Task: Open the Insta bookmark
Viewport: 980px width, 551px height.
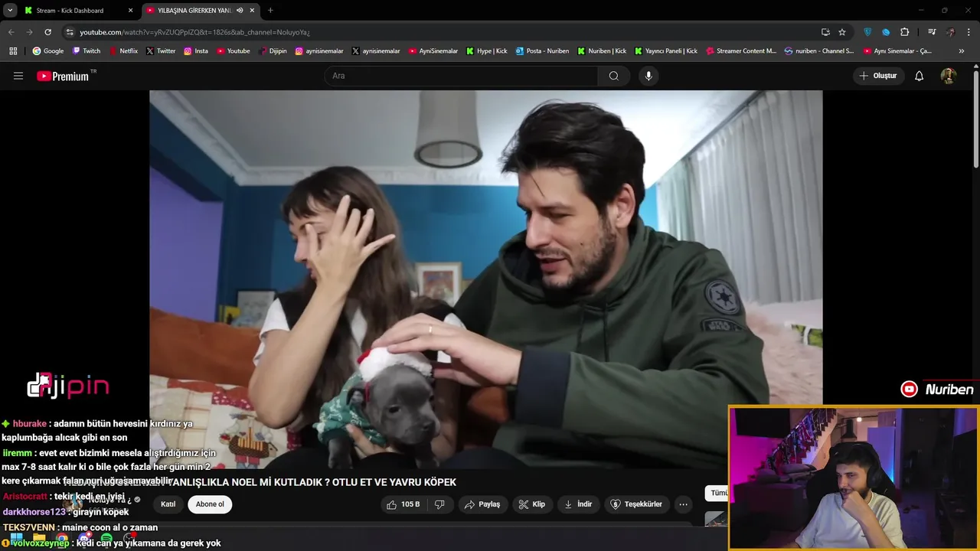Action: pyautogui.click(x=196, y=51)
